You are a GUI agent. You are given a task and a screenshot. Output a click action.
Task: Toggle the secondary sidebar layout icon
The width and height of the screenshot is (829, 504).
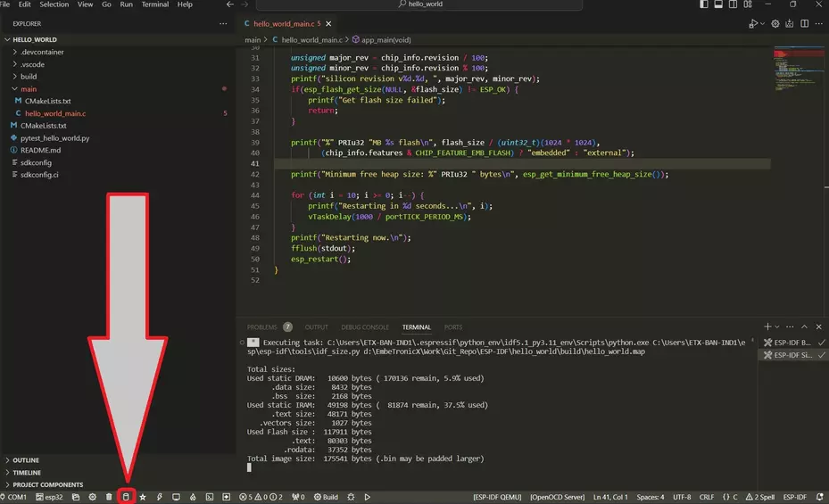coord(733,4)
